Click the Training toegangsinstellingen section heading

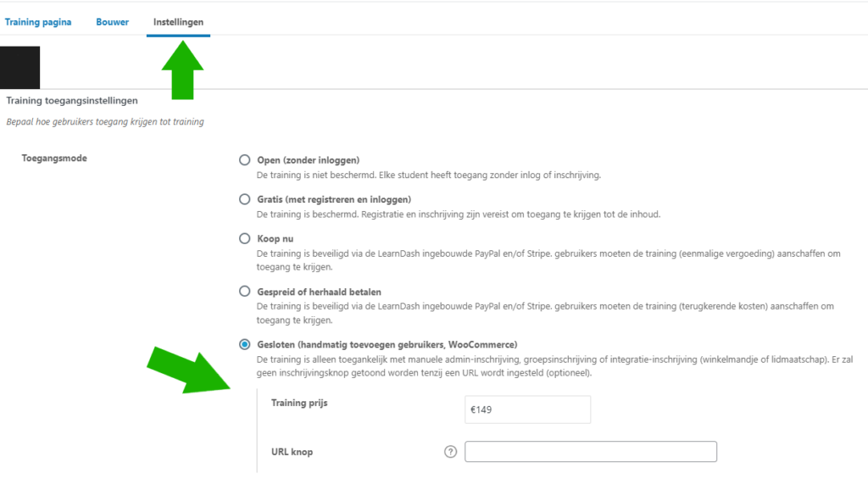click(72, 101)
